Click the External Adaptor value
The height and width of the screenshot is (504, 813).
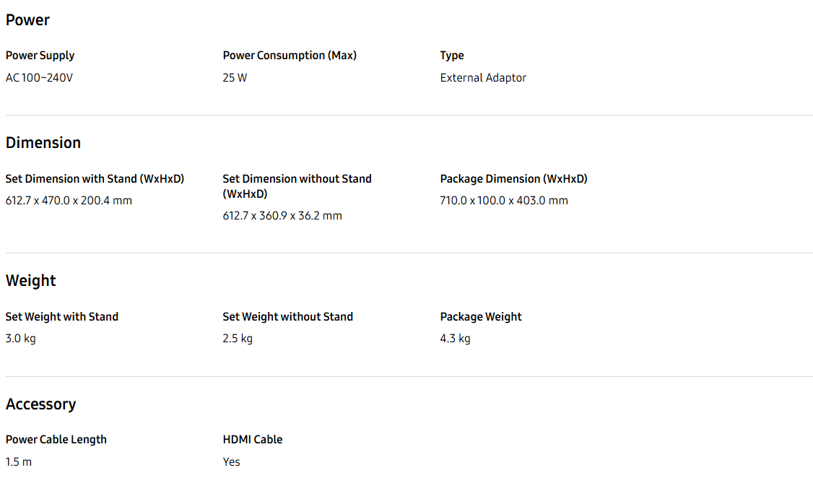point(483,78)
